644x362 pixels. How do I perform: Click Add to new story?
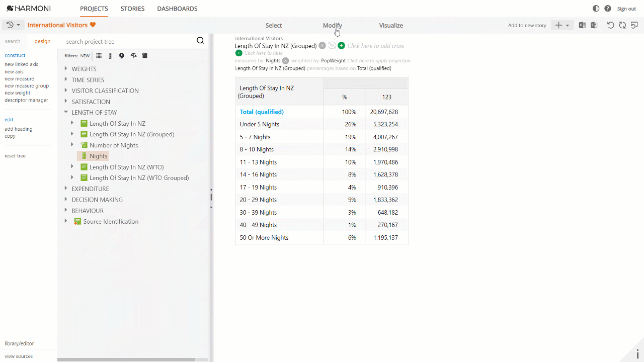527,26
